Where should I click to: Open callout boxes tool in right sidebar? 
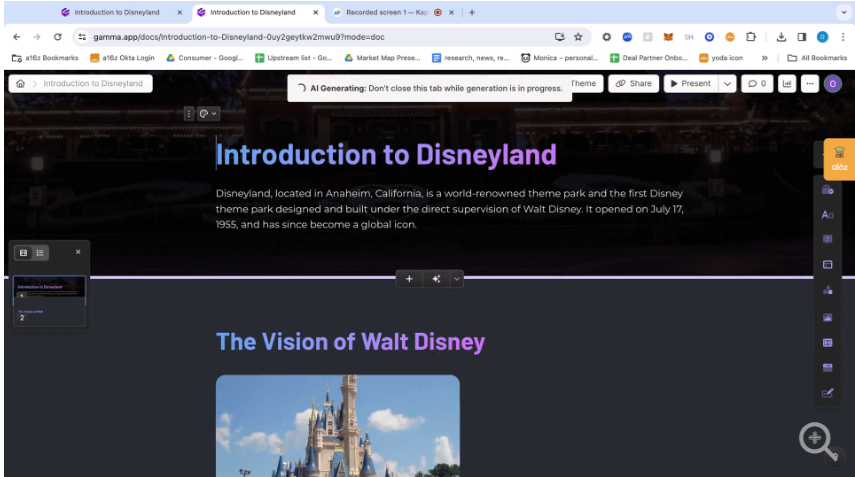click(x=827, y=239)
